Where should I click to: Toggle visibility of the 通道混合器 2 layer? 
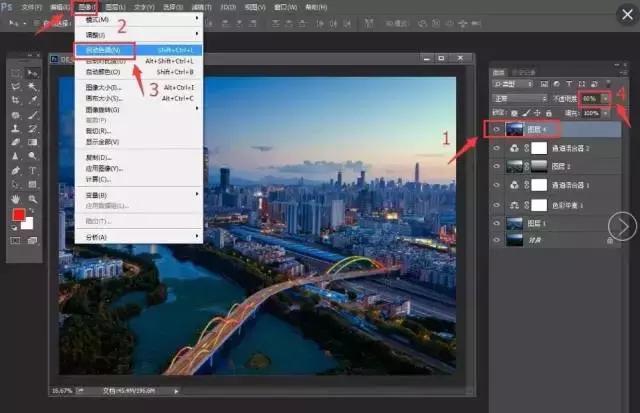pyautogui.click(x=497, y=147)
